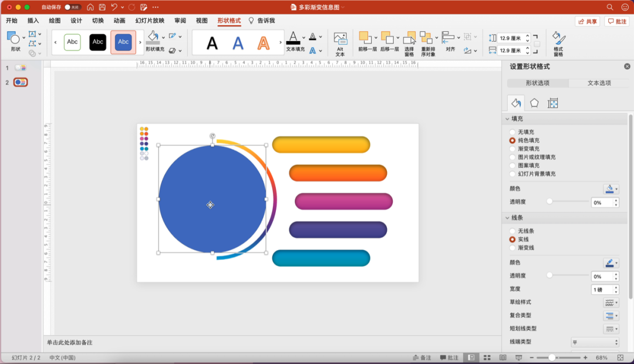Select the black Abc shape style

point(98,42)
